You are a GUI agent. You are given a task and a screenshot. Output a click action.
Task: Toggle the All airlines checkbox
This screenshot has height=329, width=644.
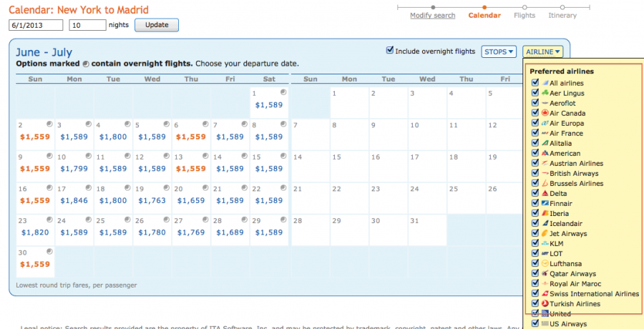[535, 83]
